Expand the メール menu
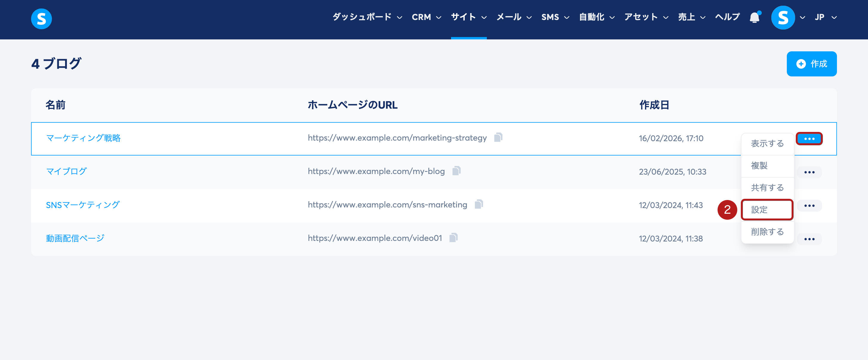 click(514, 17)
